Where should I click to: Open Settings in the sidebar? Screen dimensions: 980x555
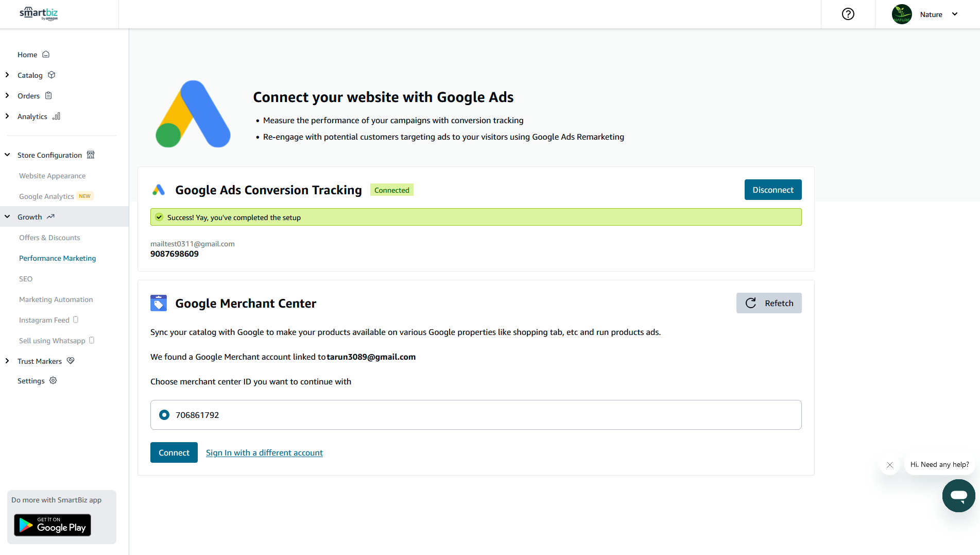[x=31, y=381]
